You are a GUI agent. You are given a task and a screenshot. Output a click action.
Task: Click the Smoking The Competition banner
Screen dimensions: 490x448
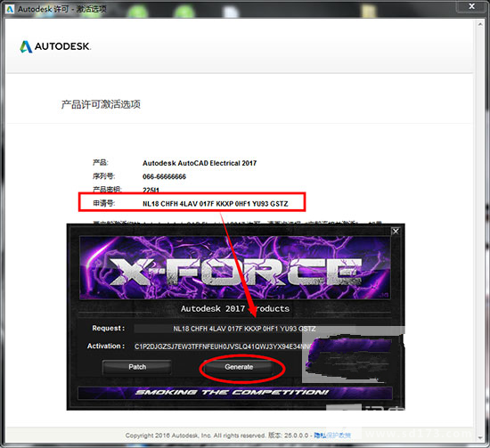click(235, 393)
